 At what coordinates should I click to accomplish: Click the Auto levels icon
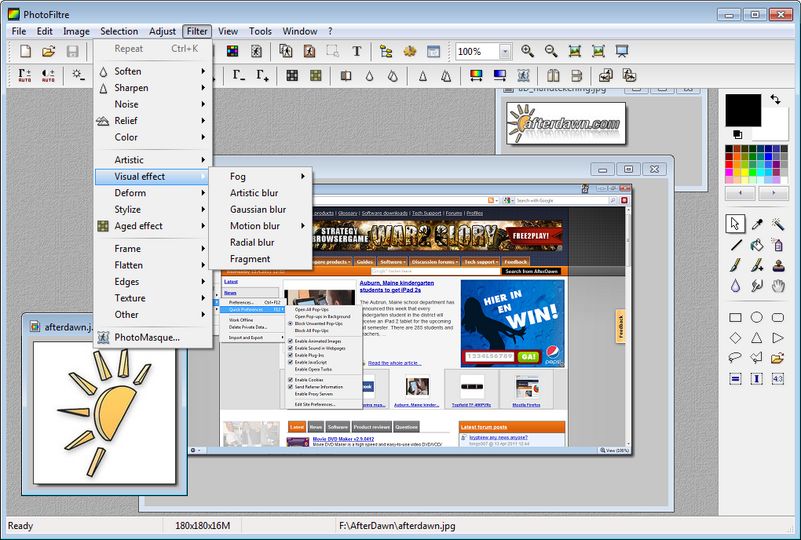(x=25, y=76)
